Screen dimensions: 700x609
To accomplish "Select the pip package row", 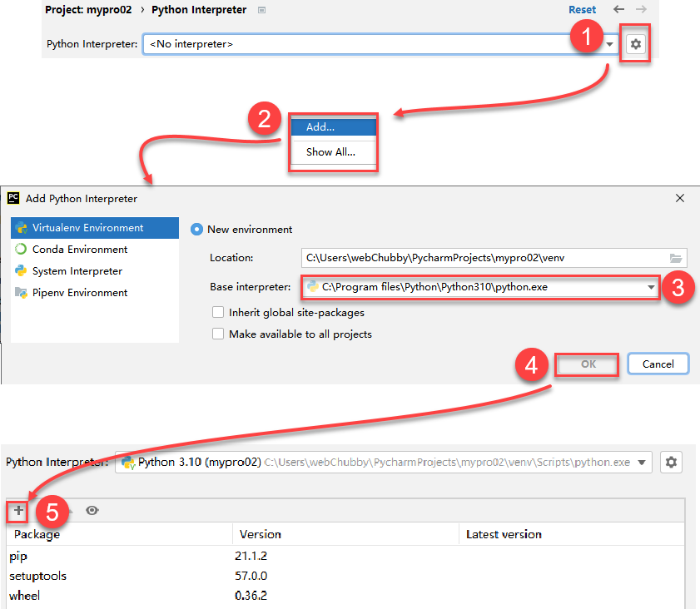I will pyautogui.click(x=345, y=556).
